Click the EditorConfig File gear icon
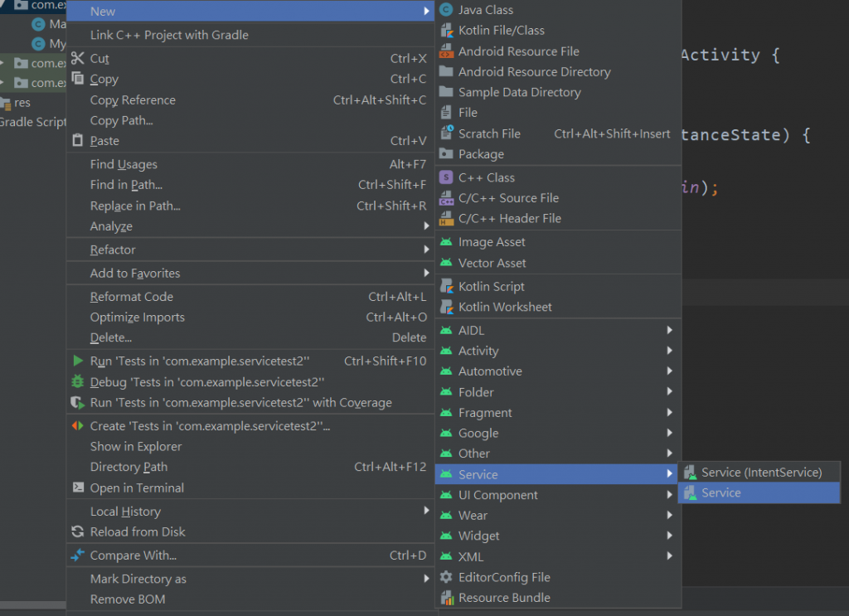Image resolution: width=849 pixels, height=616 pixels. (x=446, y=577)
